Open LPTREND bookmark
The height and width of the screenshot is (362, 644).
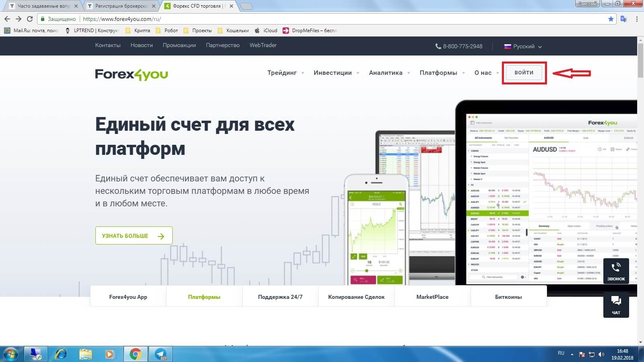(92, 31)
